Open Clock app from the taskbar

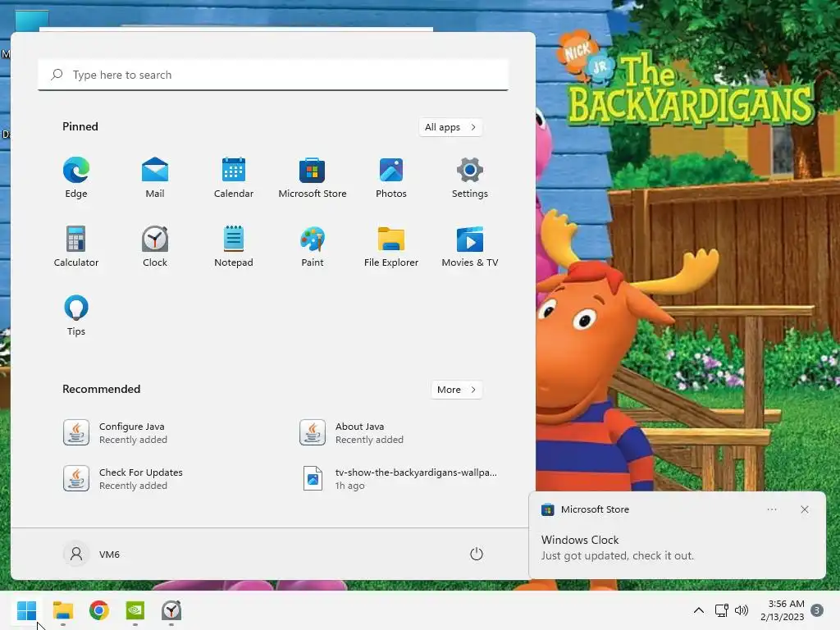point(171,610)
